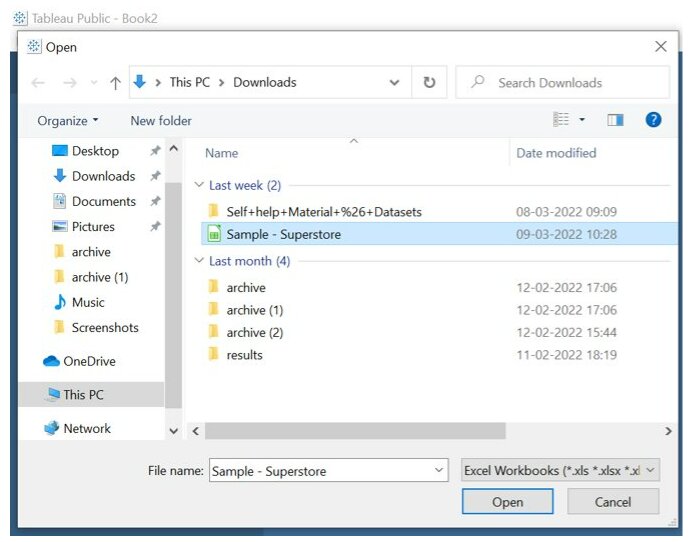This screenshot has height=542, width=689.
Task: Open the Excel Workbooks file type dropdown
Action: pyautogui.click(x=560, y=470)
